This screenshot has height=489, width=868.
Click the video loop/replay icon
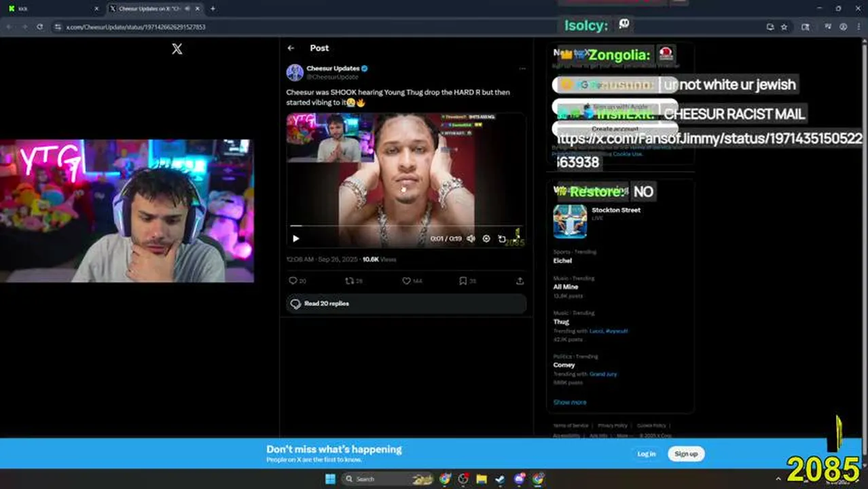(x=502, y=238)
